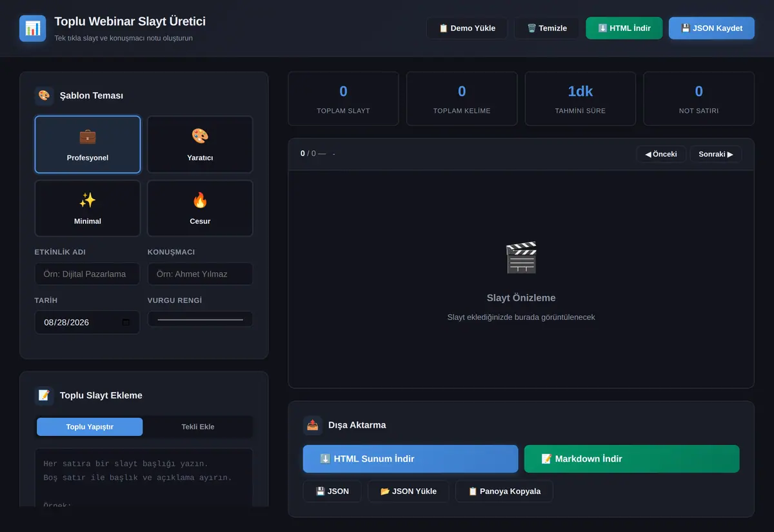Image resolution: width=774 pixels, height=532 pixels.
Task: Click the palette icon beside Şablon Teması
Action: (x=44, y=95)
